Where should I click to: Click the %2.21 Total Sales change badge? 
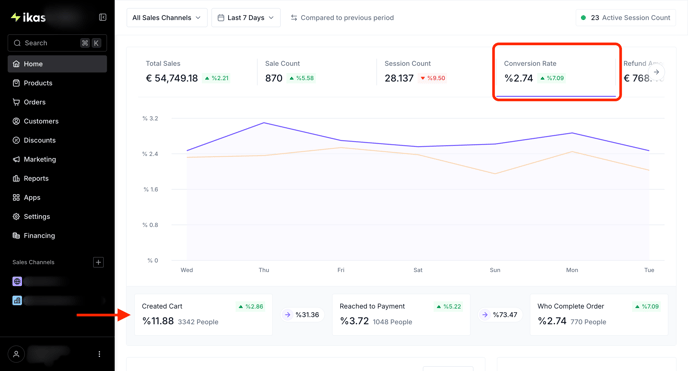[217, 78]
